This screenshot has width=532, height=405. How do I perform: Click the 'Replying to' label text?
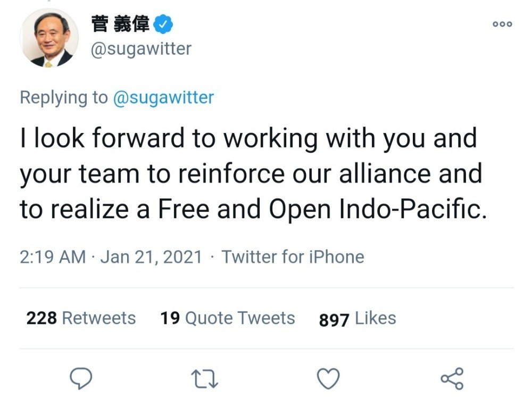pos(63,97)
